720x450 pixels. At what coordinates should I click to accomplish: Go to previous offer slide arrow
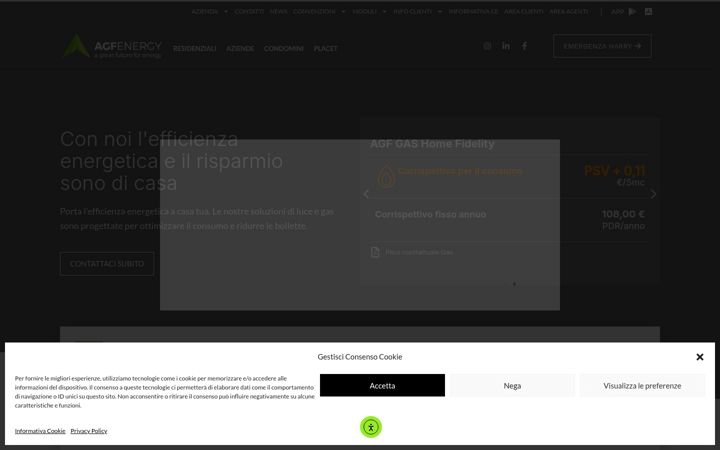[366, 194]
